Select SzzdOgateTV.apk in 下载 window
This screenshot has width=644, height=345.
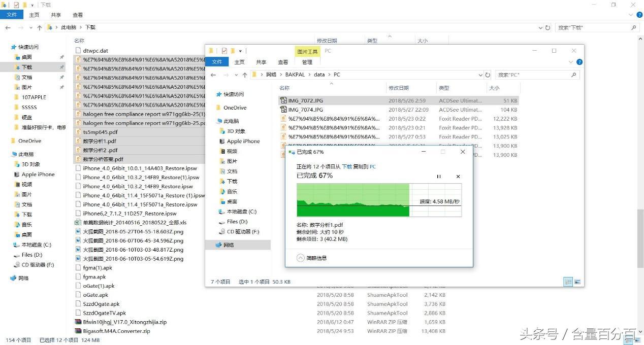pos(104,313)
